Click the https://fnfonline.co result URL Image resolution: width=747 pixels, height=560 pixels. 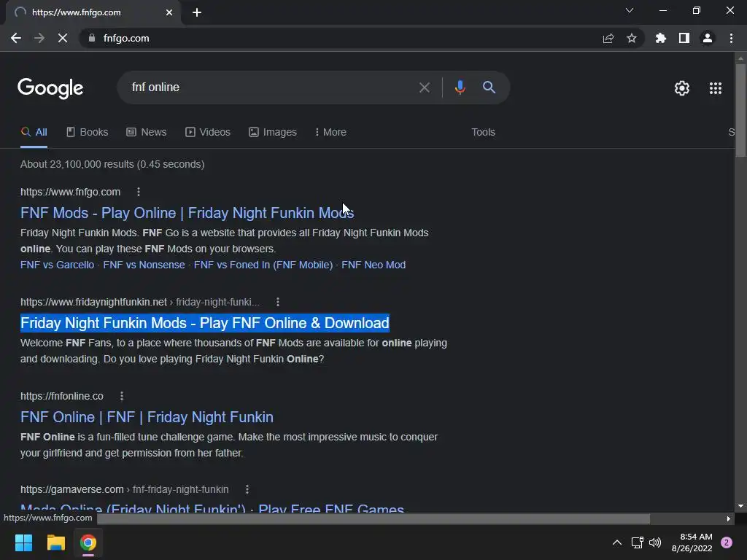(62, 396)
